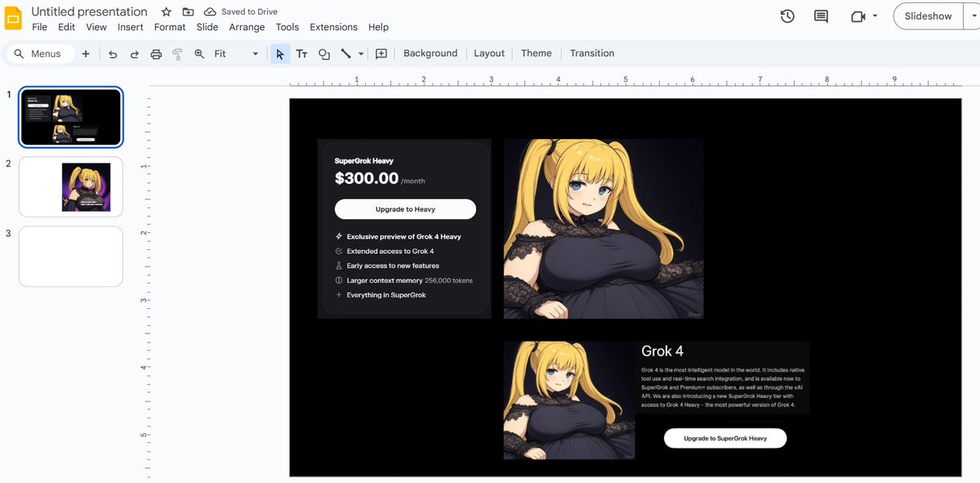Star the presentation

click(166, 11)
